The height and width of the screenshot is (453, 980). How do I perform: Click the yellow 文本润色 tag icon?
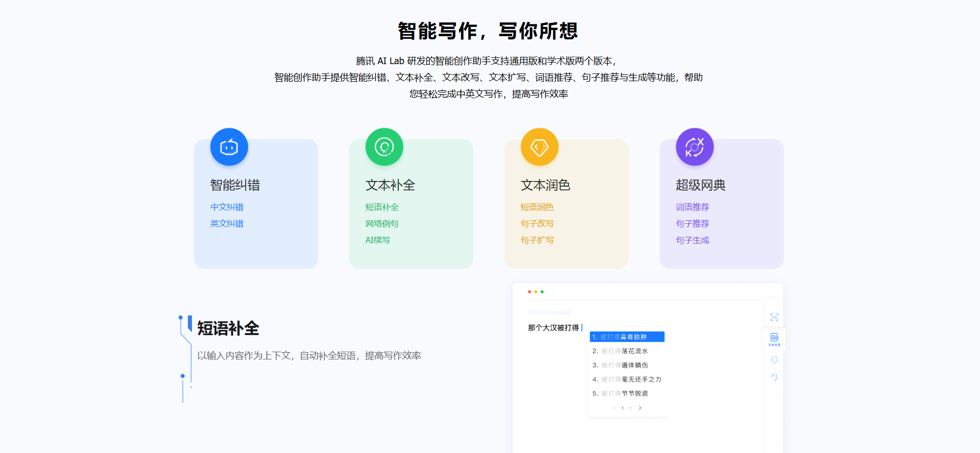click(539, 147)
